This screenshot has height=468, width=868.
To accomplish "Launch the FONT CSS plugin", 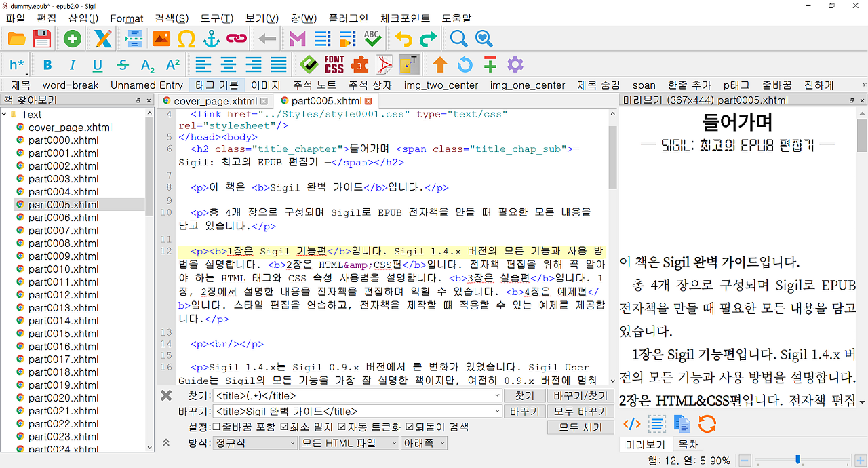I will tap(334, 65).
